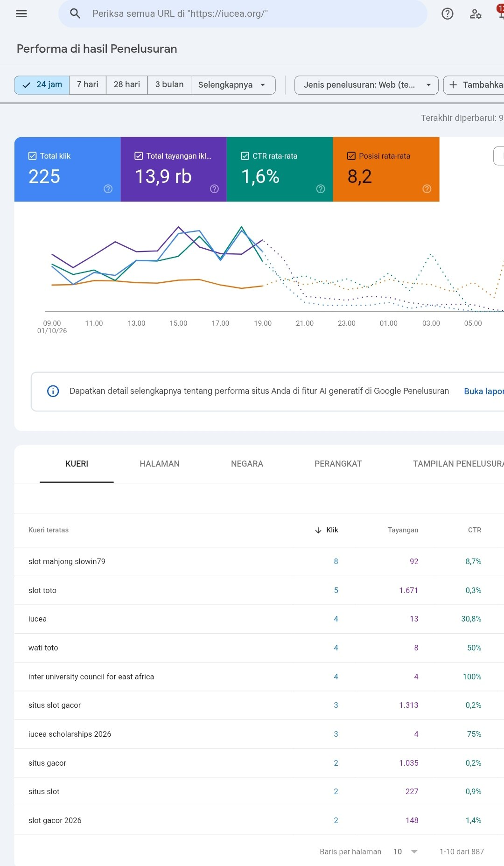
Task: Open the help question mark icon
Action: pos(448,14)
